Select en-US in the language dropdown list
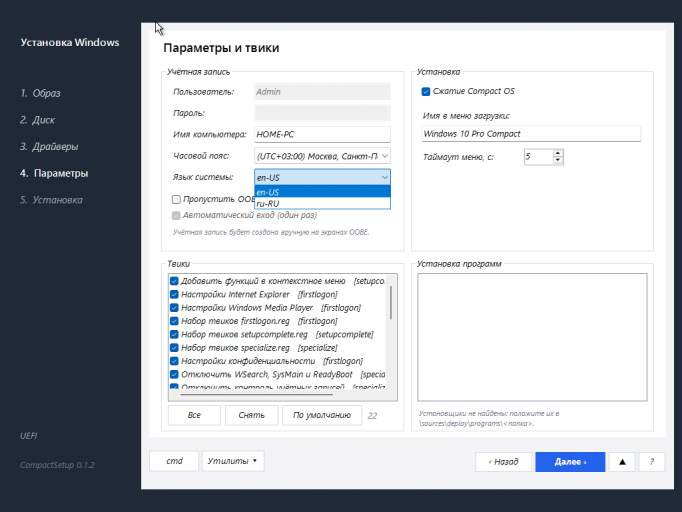 [322, 192]
